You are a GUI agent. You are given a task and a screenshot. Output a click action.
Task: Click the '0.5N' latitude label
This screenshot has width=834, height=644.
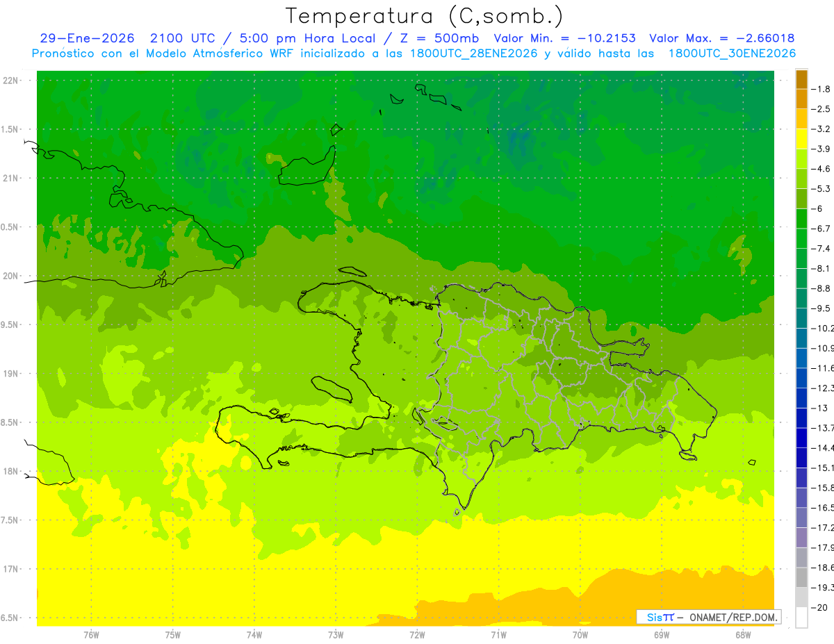(10, 227)
